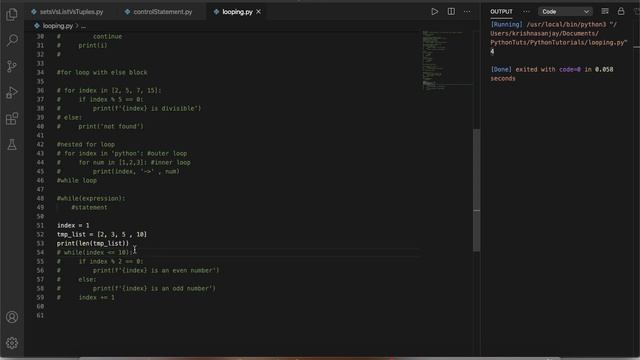Click line number 51 in gutter
Image resolution: width=640 pixels, height=360 pixels.
40,225
